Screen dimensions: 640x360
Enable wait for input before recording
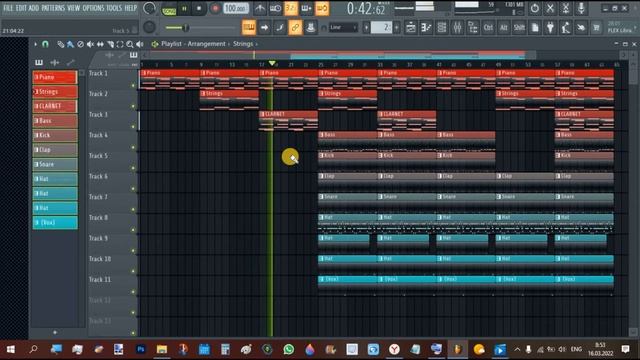[x=275, y=8]
